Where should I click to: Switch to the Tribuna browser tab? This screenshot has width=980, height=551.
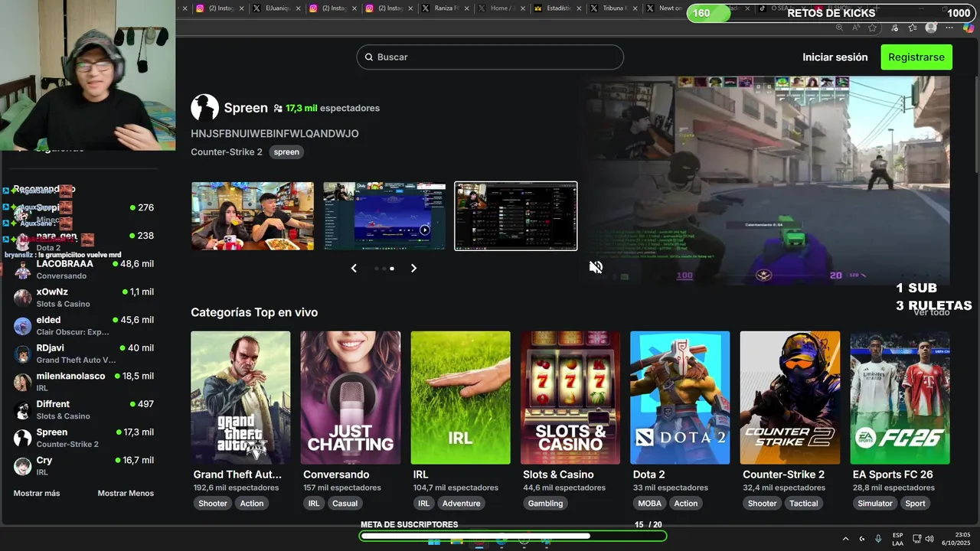point(612,8)
